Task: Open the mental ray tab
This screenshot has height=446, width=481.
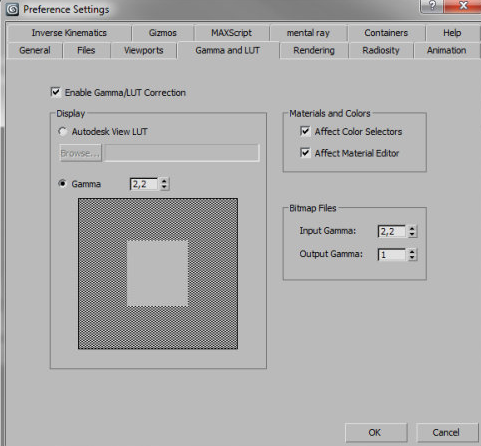Action: [308, 33]
